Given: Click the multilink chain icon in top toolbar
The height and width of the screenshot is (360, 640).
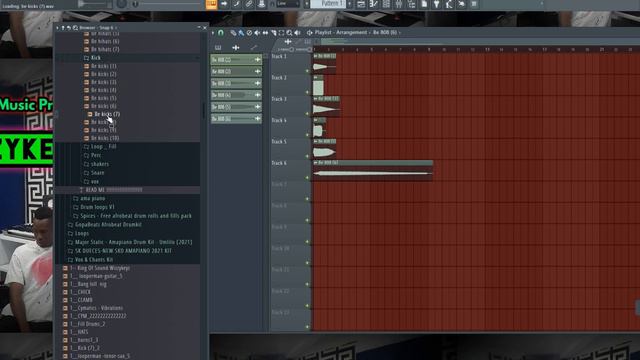Looking at the screenshot, I should (x=249, y=4).
